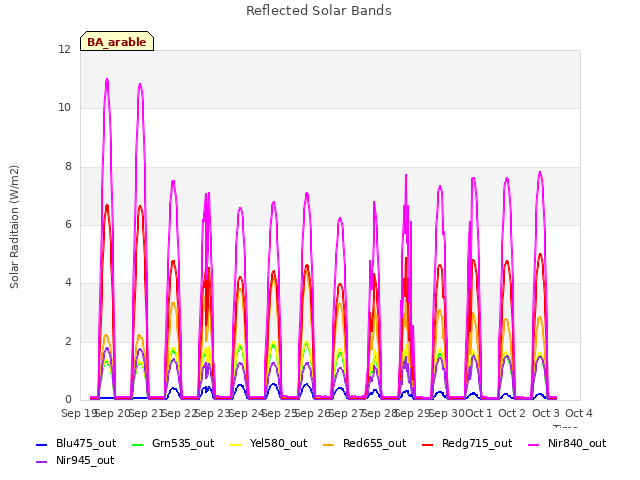Toggle the Nir840_out legend entry

[x=567, y=444]
